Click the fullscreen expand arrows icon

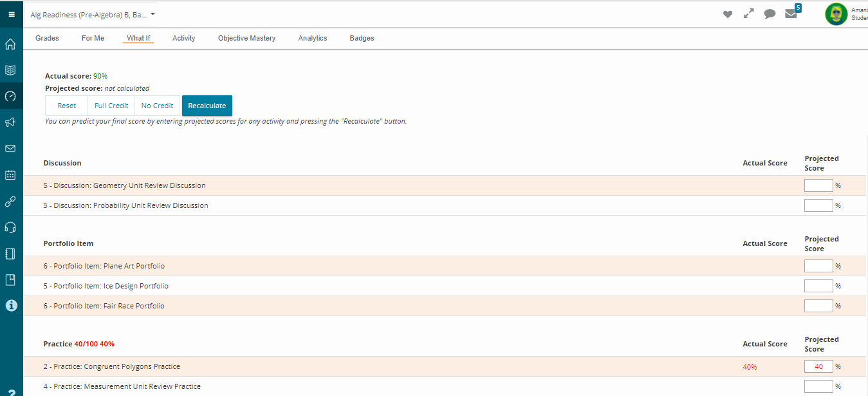pos(748,14)
